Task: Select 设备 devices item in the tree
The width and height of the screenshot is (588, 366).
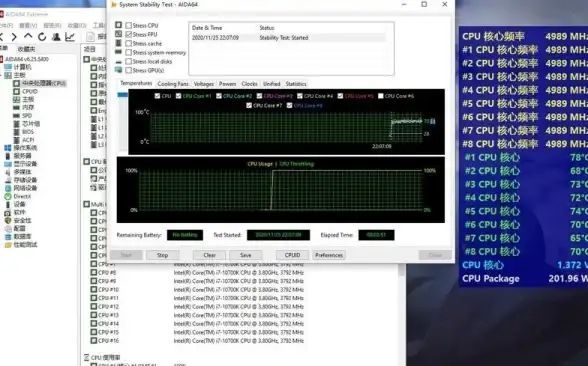Action: tap(20, 204)
